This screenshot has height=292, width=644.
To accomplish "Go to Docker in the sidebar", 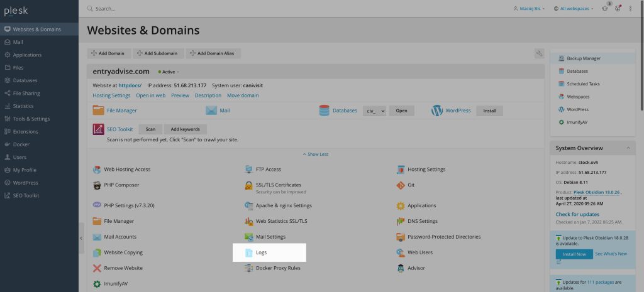I will click(39, 144).
